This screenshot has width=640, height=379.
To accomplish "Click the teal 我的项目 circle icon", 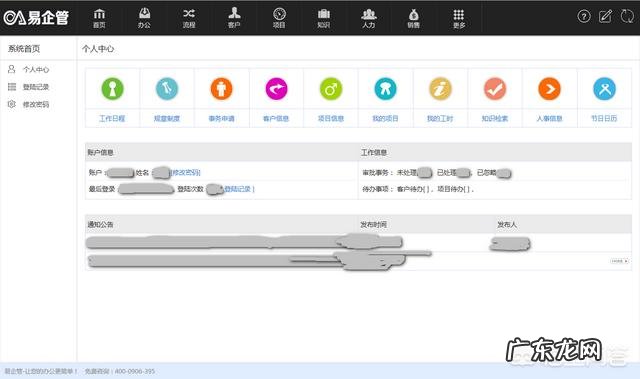I will pyautogui.click(x=385, y=89).
